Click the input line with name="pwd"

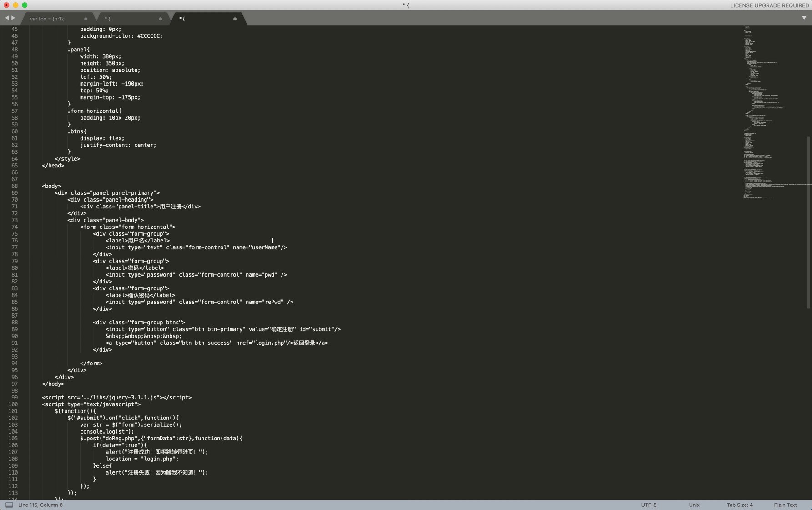click(196, 275)
